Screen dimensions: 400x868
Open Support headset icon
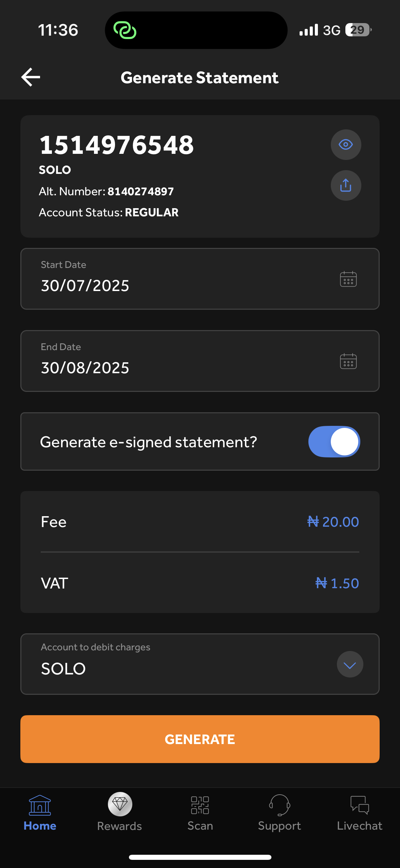tap(280, 806)
